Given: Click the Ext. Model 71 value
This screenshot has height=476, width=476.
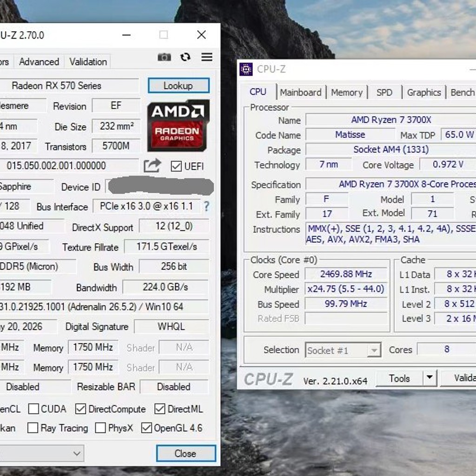Looking at the screenshot, I should coord(432,214).
